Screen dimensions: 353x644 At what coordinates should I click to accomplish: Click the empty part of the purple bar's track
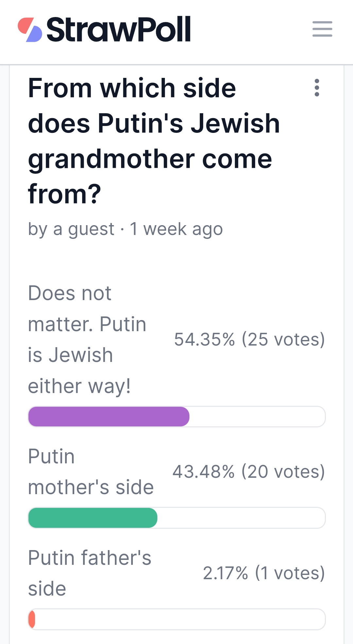257,417
